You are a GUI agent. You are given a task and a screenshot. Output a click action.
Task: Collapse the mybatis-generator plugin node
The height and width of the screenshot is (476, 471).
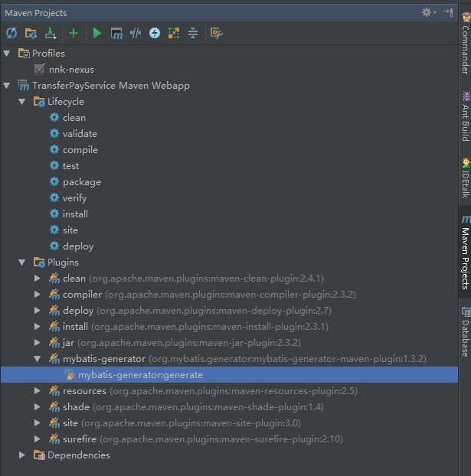(x=37, y=359)
